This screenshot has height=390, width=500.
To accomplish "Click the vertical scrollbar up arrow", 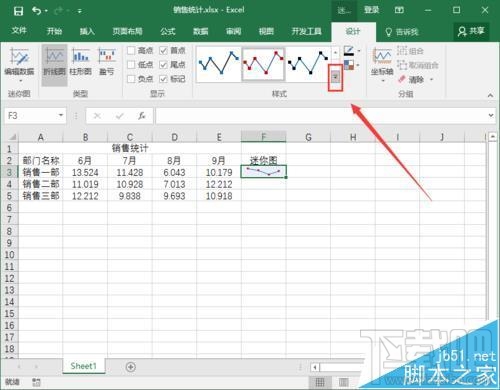I will (x=493, y=136).
